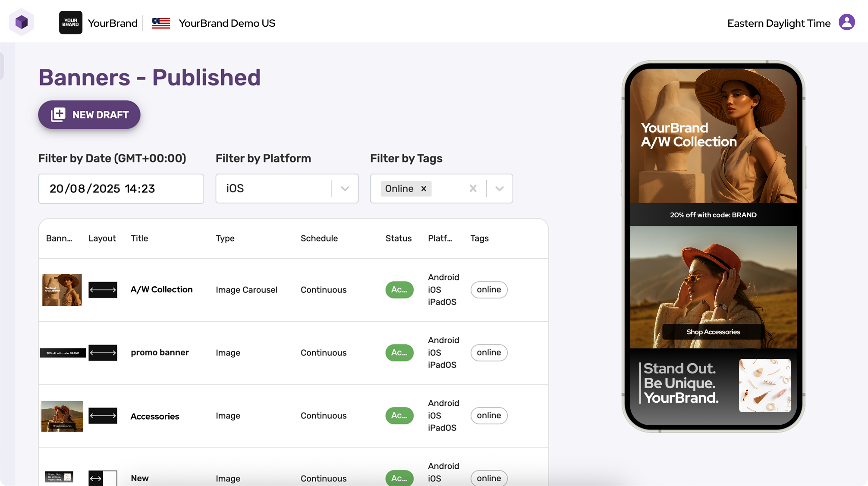Image resolution: width=868 pixels, height=486 pixels.
Task: Click online tag in Accessories row
Action: pos(489,416)
